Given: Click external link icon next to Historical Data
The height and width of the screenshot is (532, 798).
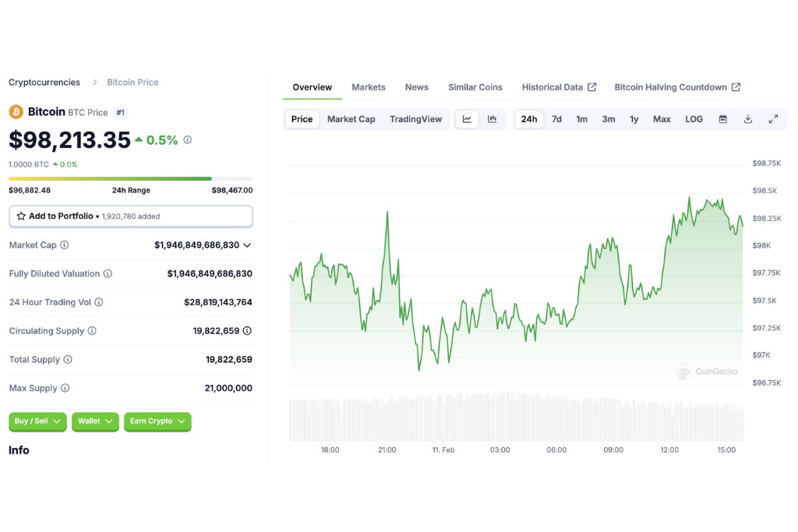Looking at the screenshot, I should 592,87.
